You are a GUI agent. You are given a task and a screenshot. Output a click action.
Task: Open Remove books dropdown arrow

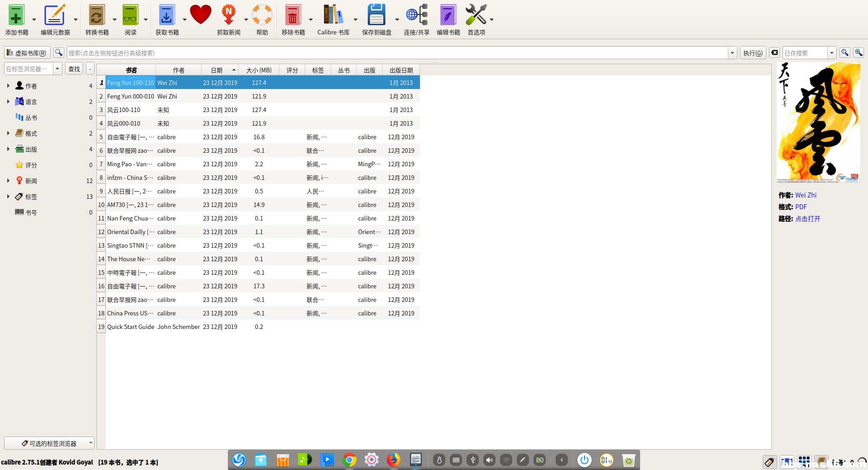311,19
